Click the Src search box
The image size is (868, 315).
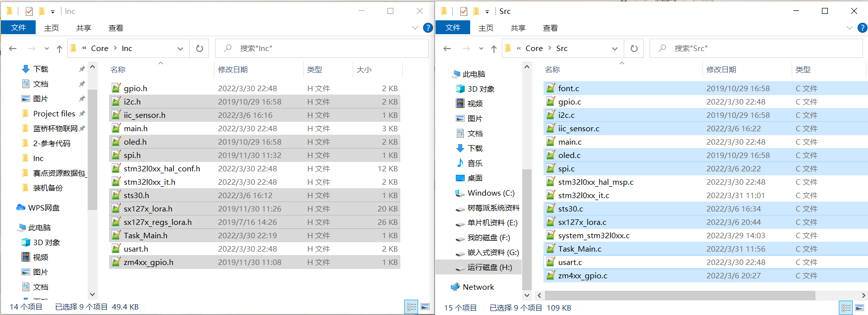757,49
